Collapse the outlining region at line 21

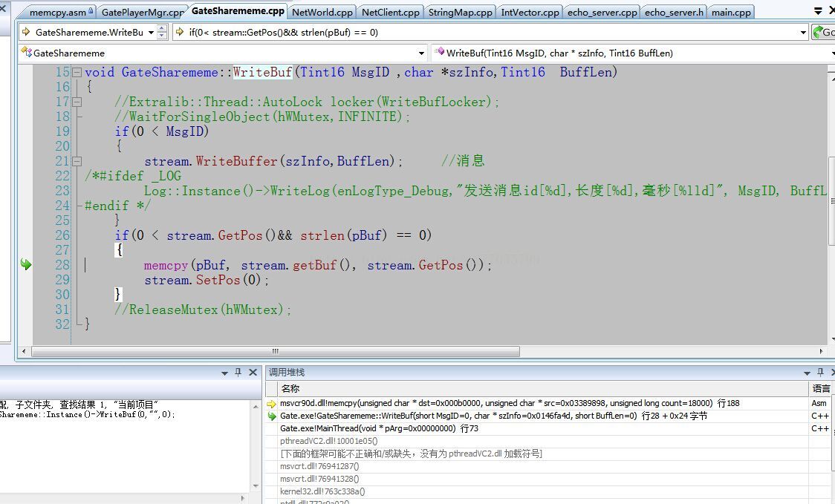point(77,161)
